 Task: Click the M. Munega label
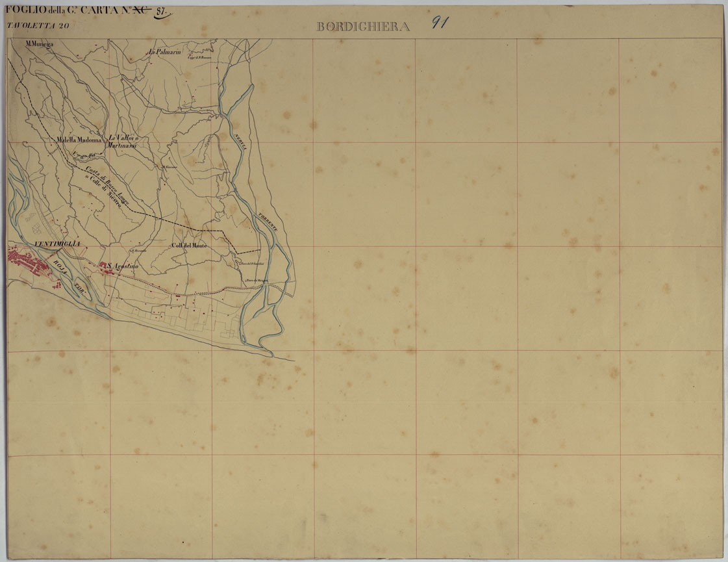click(38, 44)
